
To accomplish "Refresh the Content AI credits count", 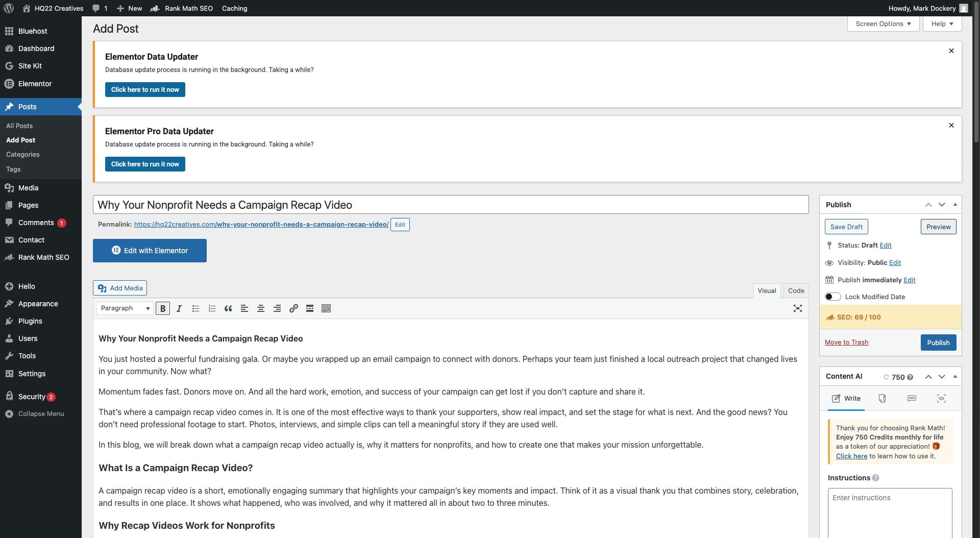I will point(886,377).
